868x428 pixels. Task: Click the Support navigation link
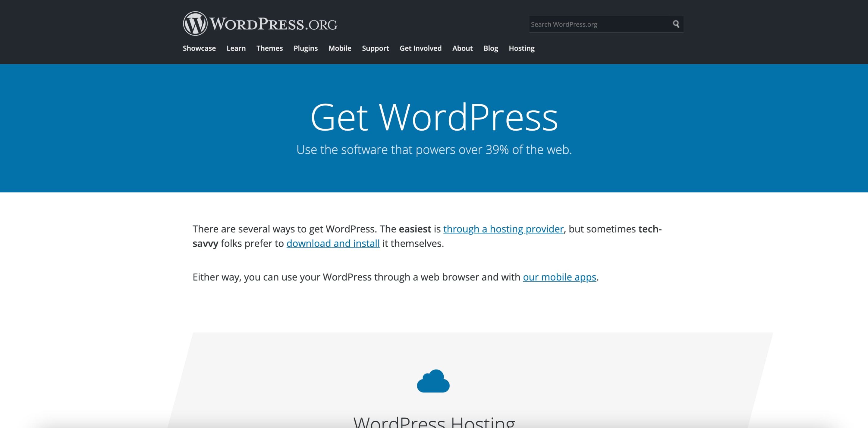click(376, 48)
